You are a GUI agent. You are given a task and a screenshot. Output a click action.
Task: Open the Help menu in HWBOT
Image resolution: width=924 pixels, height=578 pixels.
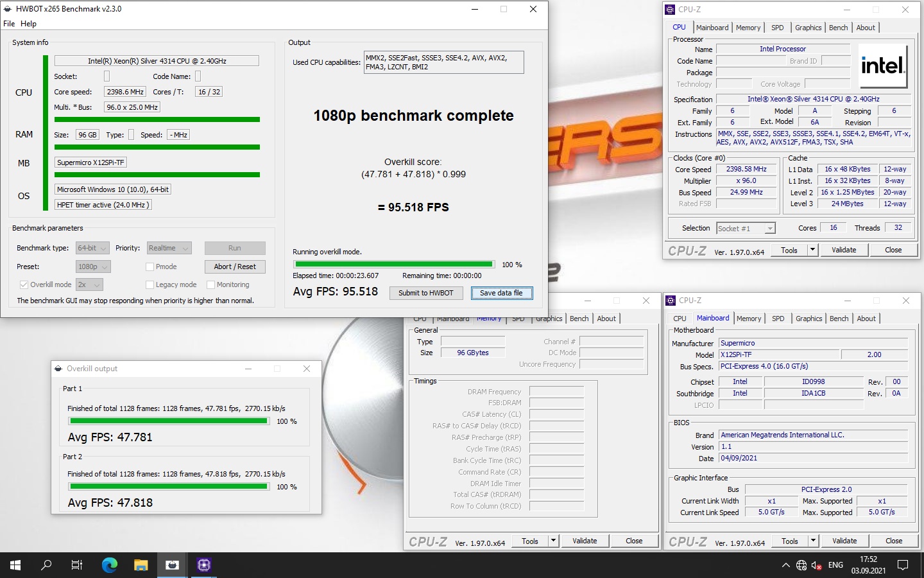click(x=28, y=24)
